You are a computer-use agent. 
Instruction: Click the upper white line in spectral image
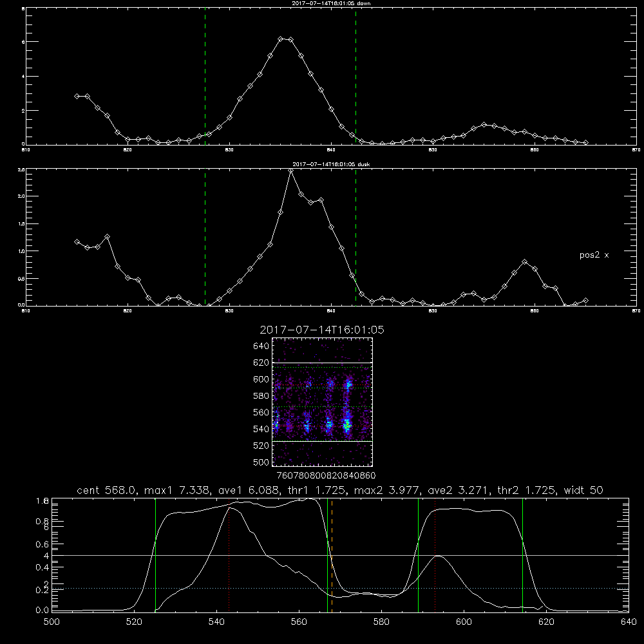click(x=322, y=363)
